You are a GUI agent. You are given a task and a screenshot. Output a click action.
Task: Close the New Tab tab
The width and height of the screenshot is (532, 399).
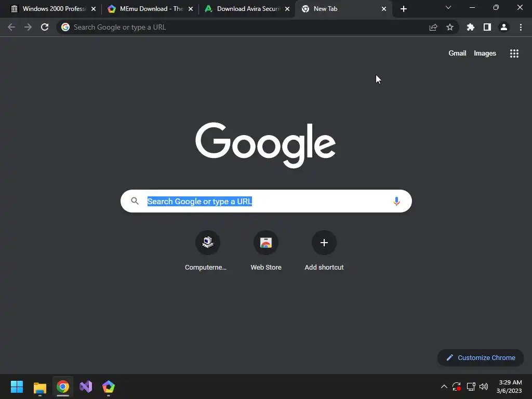[x=384, y=9]
